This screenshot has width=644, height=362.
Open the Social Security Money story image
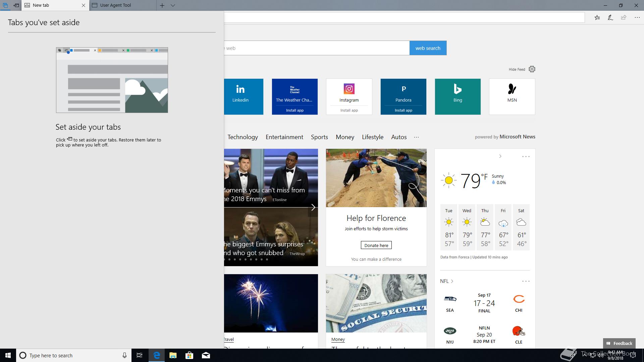376,303
